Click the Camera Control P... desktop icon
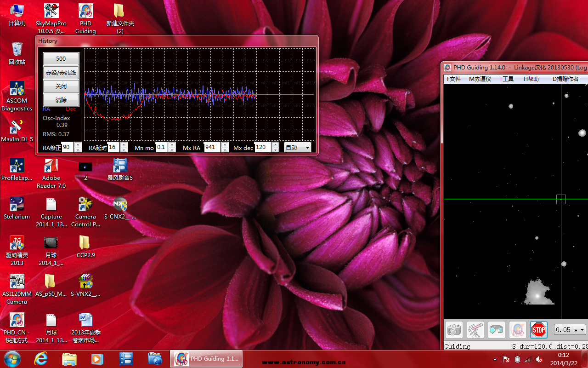Image resolution: width=588 pixels, height=368 pixels. (x=85, y=212)
